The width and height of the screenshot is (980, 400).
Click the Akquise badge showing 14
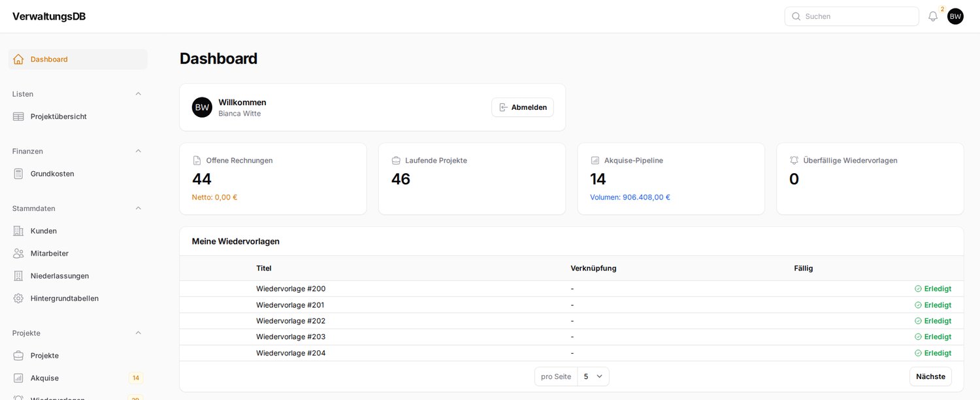(x=136, y=378)
